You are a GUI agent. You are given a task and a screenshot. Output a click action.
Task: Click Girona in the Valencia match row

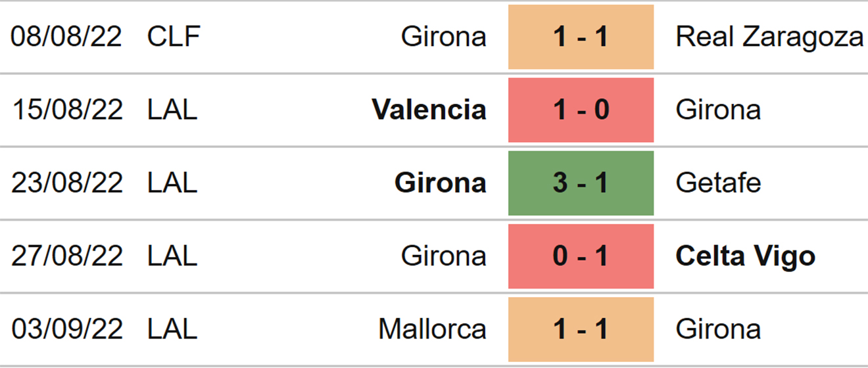click(718, 110)
